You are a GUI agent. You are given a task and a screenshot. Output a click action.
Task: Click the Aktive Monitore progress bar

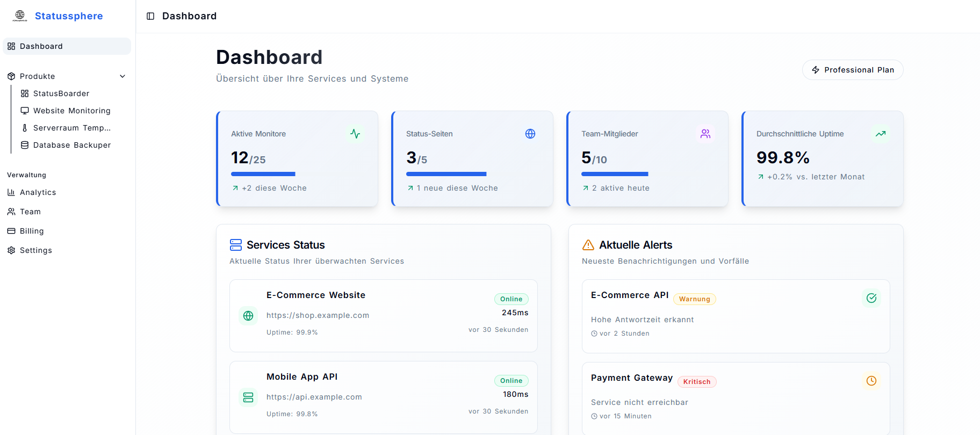263,174
